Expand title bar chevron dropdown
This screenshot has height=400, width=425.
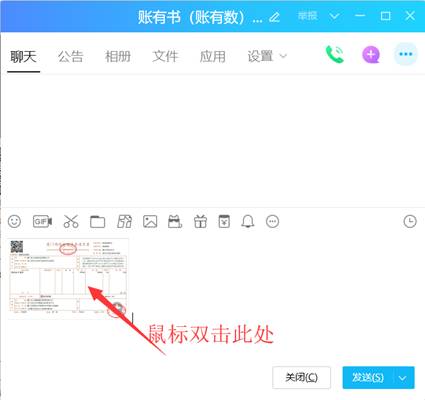click(334, 16)
